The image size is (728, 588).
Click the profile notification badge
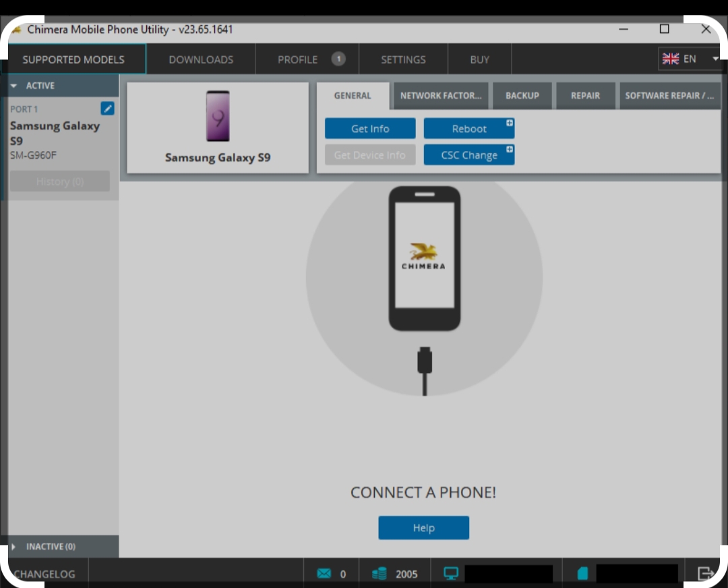coord(338,59)
